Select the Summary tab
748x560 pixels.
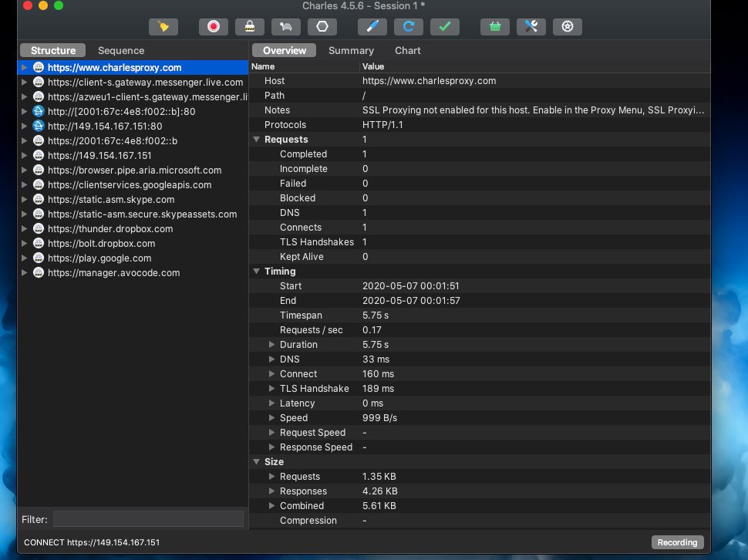[351, 51]
